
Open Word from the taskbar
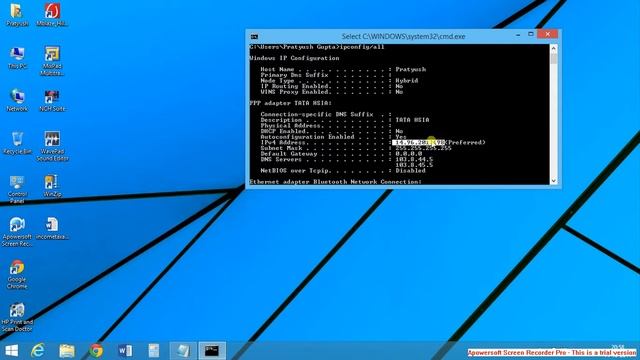tap(125, 351)
